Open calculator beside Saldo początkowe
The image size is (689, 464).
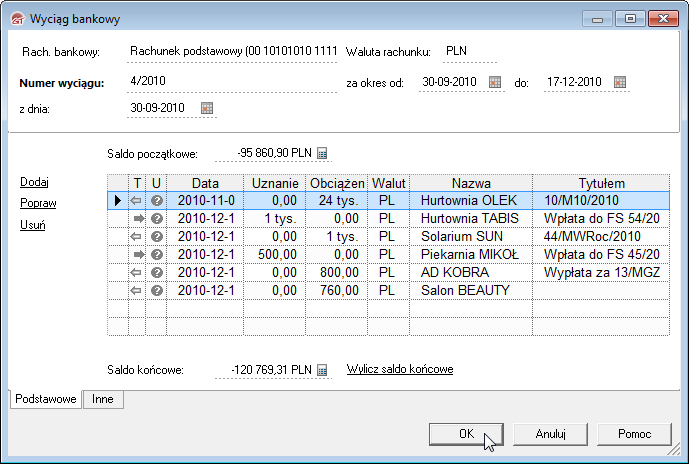pos(322,153)
